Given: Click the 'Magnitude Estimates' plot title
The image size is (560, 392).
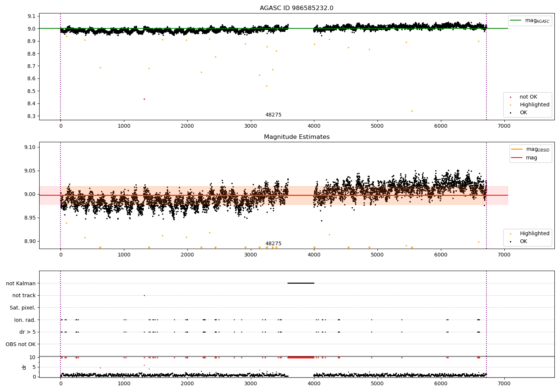Looking at the screenshot, I should click(296, 137).
